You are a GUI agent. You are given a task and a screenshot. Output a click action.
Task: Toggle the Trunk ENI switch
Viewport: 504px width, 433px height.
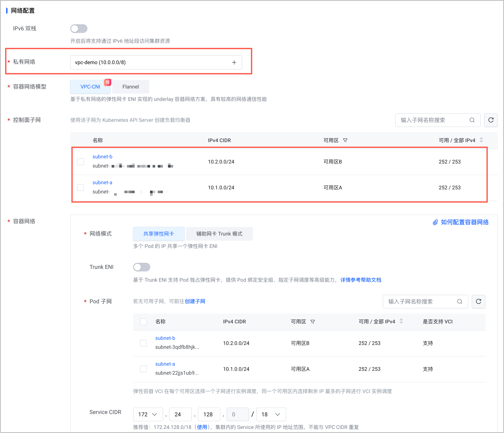[141, 267]
